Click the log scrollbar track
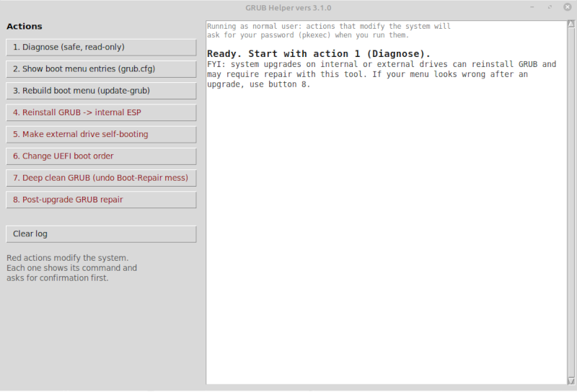Image resolution: width=577 pixels, height=392 pixels. (571, 202)
